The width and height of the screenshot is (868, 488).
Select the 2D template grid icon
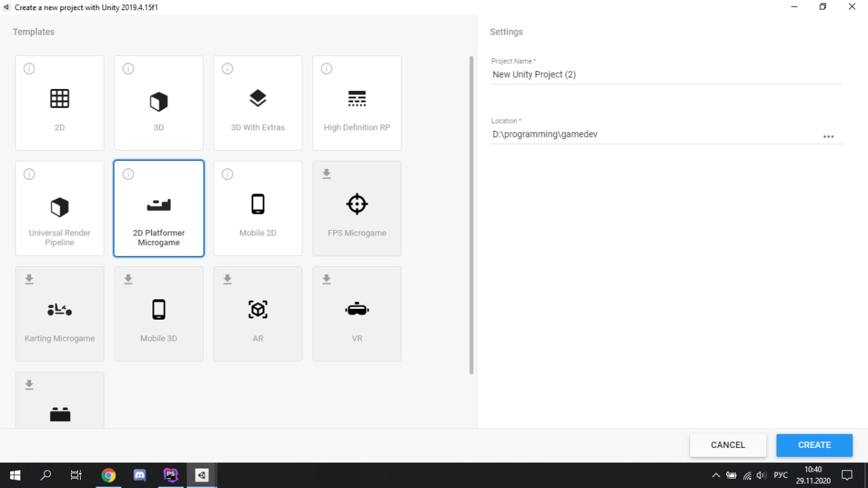(x=60, y=98)
